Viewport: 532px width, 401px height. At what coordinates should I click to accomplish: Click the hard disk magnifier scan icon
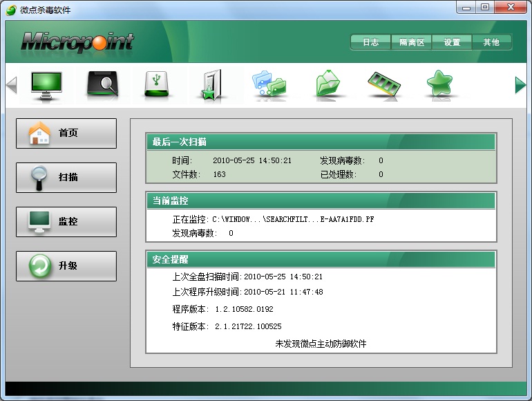[102, 84]
